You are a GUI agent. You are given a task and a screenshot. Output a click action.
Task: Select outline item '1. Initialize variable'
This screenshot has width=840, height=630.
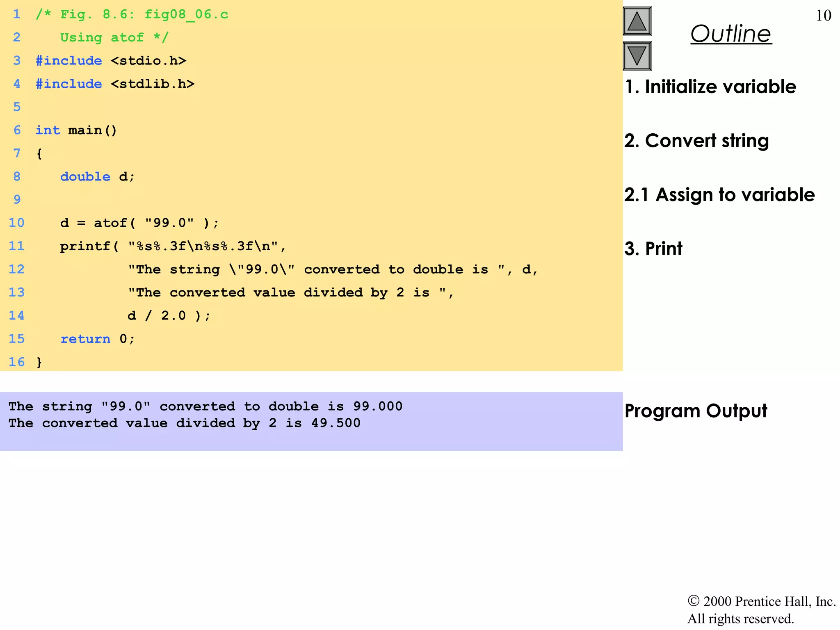pyautogui.click(x=710, y=87)
